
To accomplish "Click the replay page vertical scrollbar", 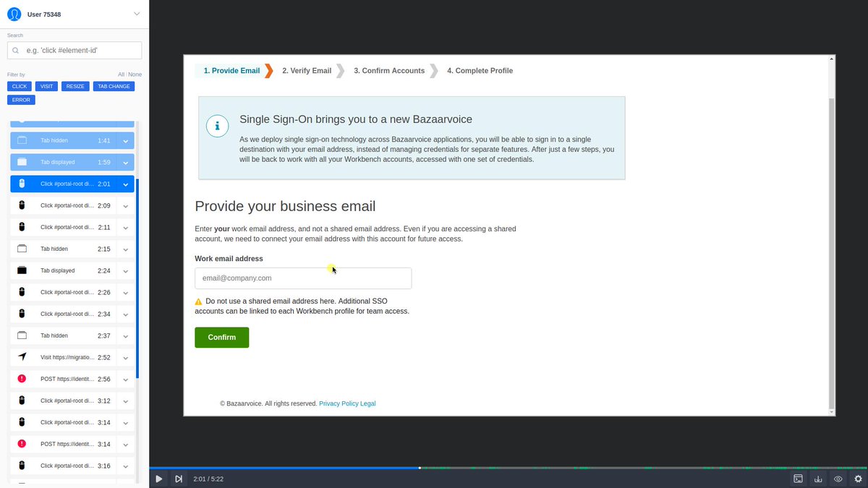I will tap(832, 253).
